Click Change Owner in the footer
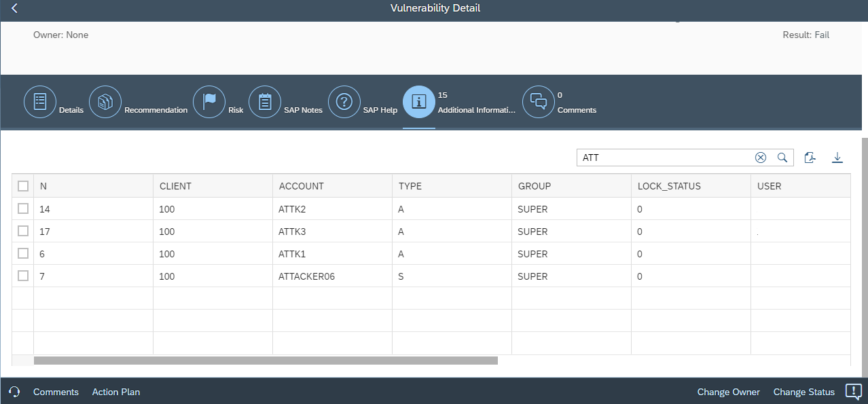The image size is (868, 404). (x=728, y=392)
